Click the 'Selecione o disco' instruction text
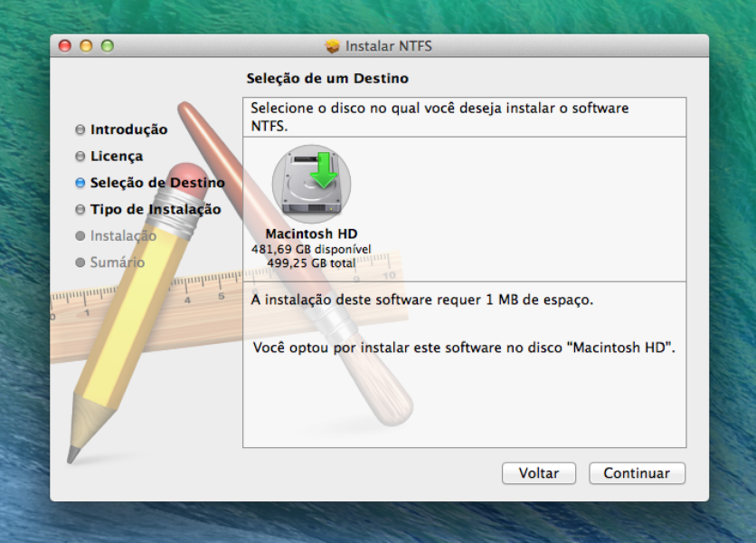Viewport: 756px width, 543px height. [x=439, y=117]
